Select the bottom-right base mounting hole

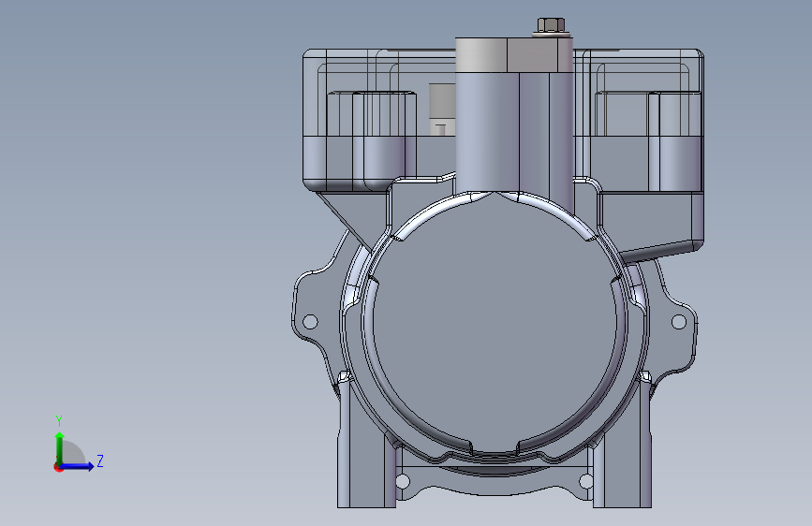(585, 481)
